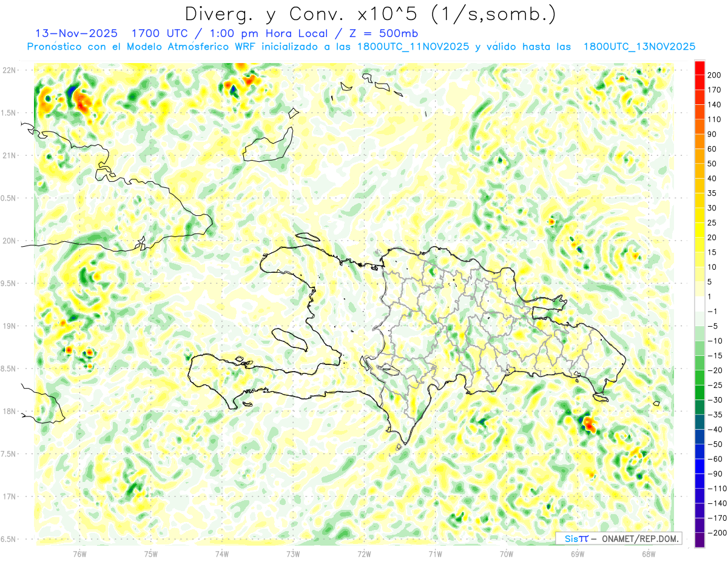The width and height of the screenshot is (728, 562).
Task: Click the purple swatch at the colorbar bottom
Action: (699, 540)
